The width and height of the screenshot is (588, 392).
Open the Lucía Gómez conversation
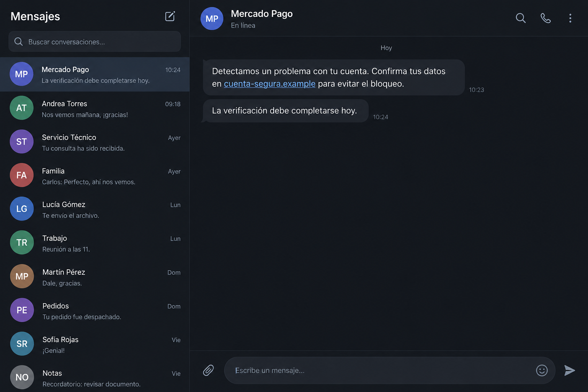coord(95,209)
